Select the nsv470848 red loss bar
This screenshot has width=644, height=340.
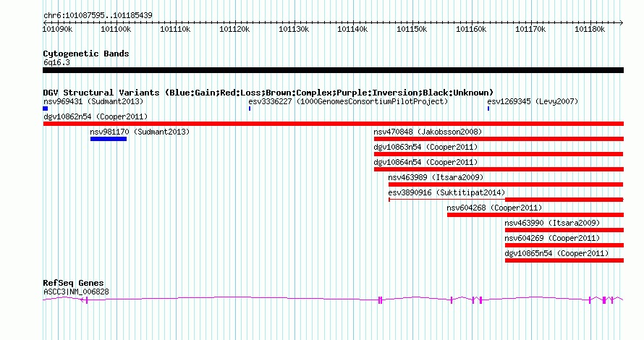pyautogui.click(x=499, y=139)
